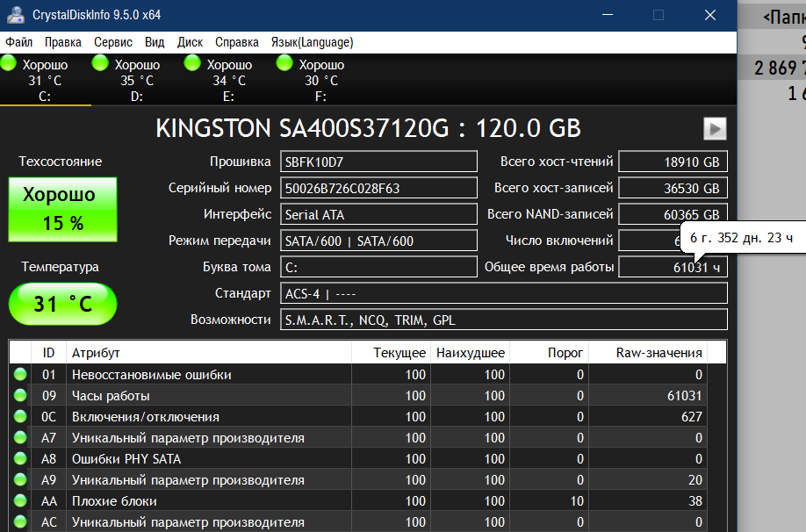
Task: Click green status dot for attribute A7
Action: (x=20, y=437)
